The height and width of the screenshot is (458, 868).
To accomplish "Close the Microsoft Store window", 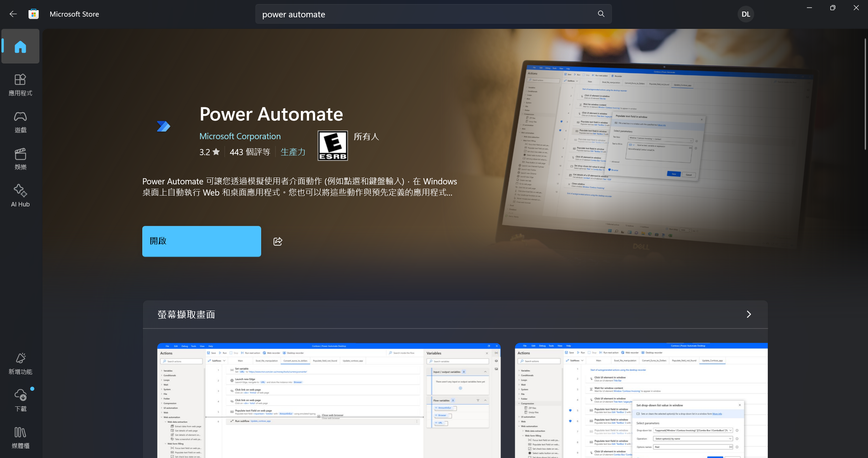I will 856,7.
